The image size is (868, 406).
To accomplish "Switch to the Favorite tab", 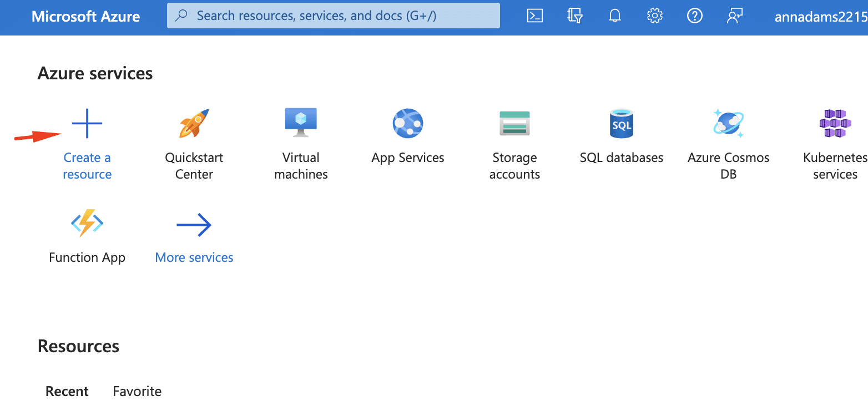I will 137,391.
